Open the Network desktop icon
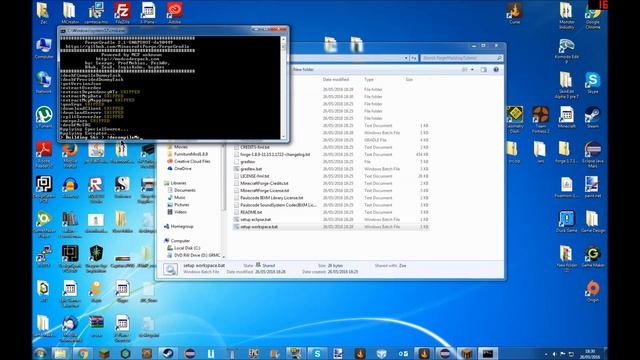Image resolution: width=640 pixels, height=360 pixels. click(x=44, y=82)
